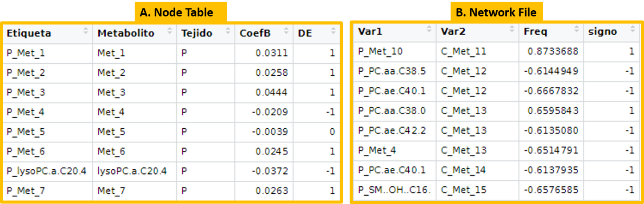The image size is (644, 204).
Task: Sort by the Var2 column arrows
Action: tap(512, 30)
